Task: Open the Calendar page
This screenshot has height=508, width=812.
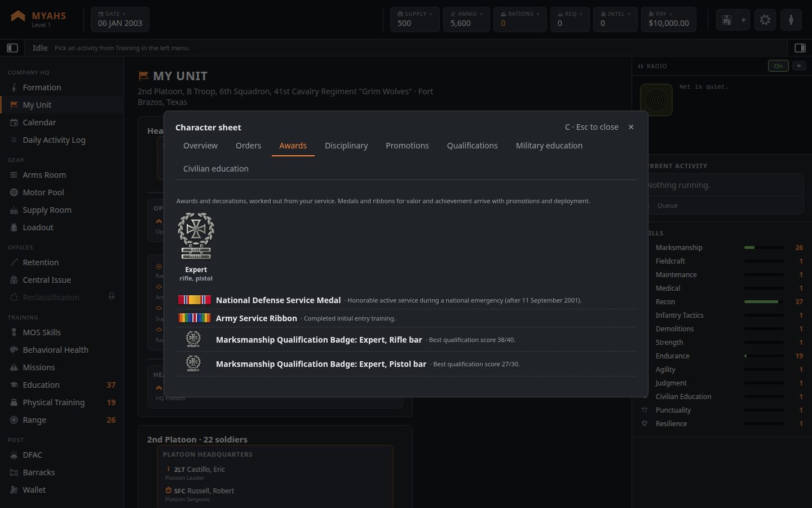Action: click(x=62, y=122)
